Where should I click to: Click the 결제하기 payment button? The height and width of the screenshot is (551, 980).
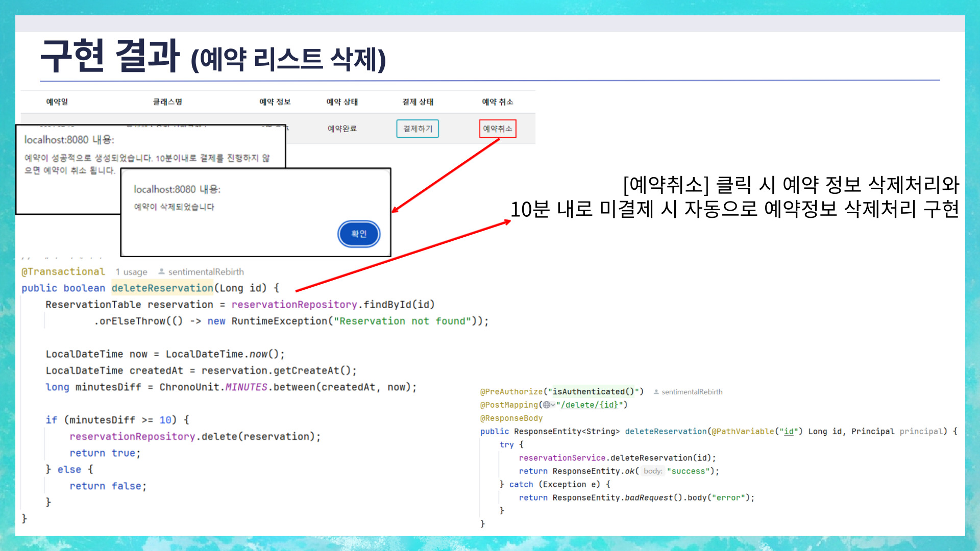coord(418,129)
